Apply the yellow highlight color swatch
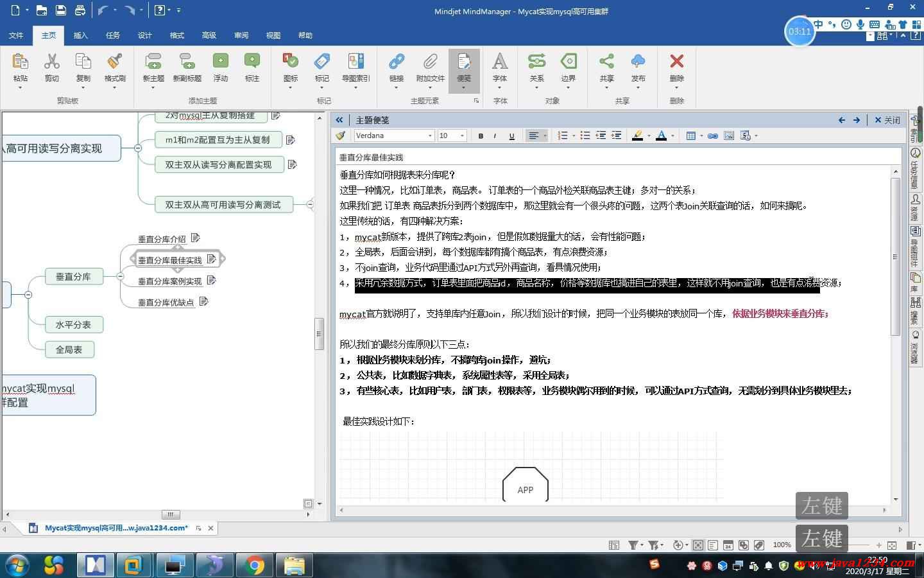The image size is (924, 578). click(637, 136)
